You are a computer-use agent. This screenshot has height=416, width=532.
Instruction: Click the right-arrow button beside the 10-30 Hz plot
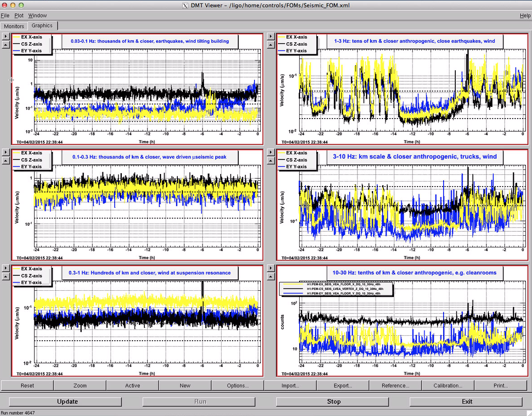pos(271,268)
